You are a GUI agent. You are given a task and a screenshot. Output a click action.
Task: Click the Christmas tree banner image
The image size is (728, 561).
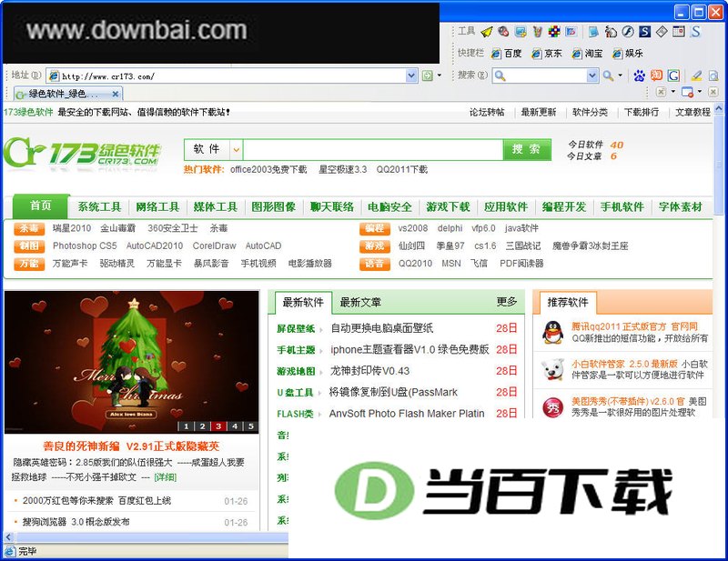(131, 362)
